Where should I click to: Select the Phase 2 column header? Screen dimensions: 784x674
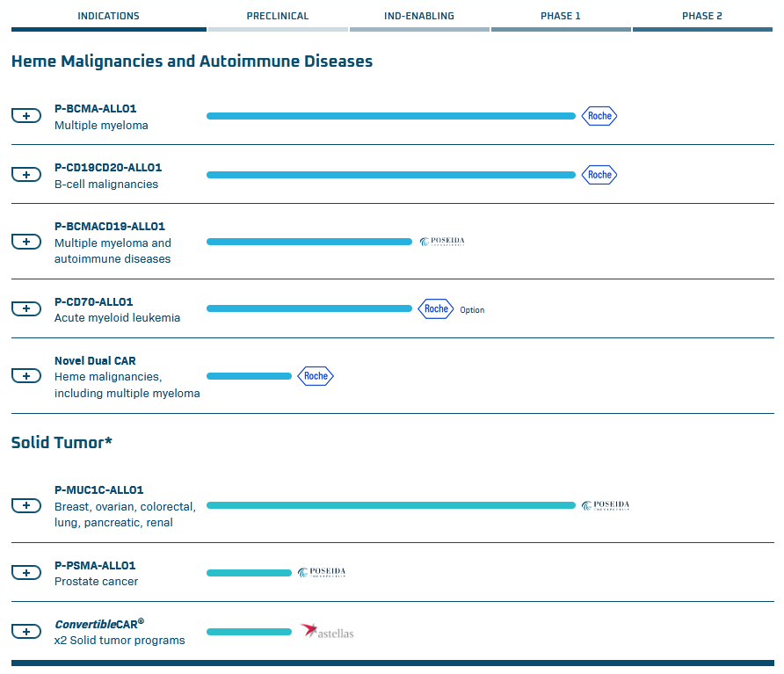[702, 16]
